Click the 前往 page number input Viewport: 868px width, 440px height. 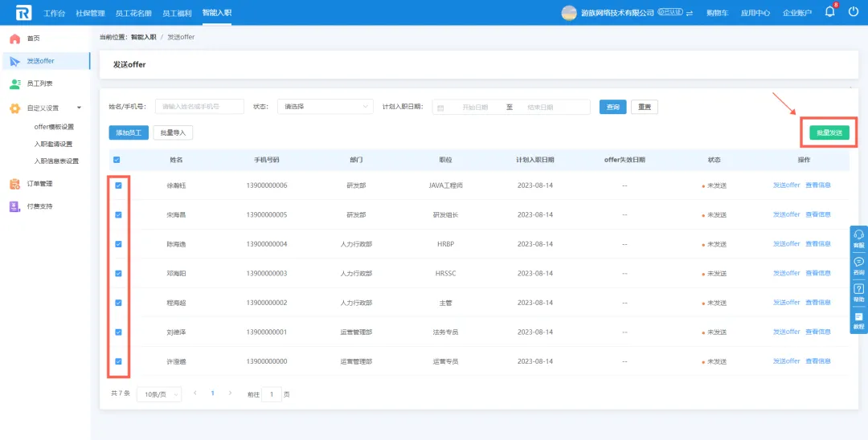[x=272, y=395]
